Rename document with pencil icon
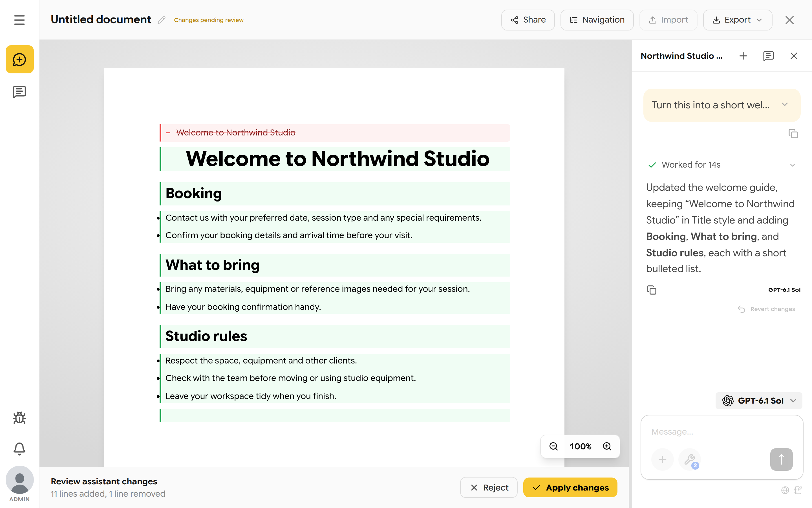The image size is (812, 508). point(162,20)
